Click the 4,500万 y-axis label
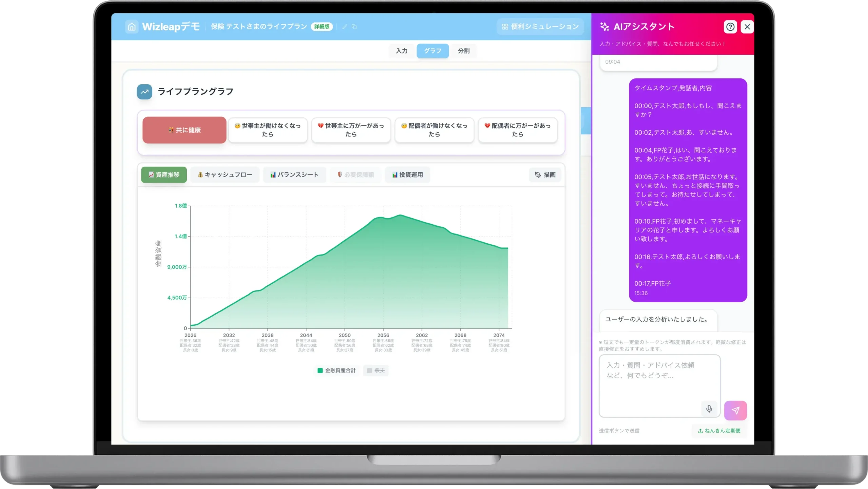 [177, 298]
